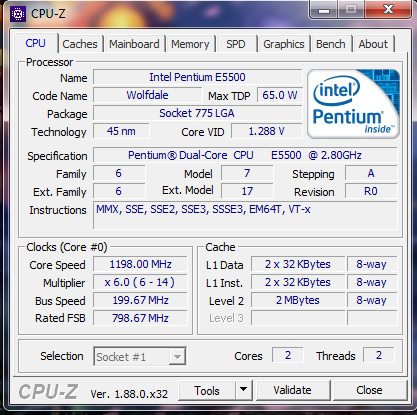Click the Close button at bottom
Screen dimensions: 417x415
tap(369, 390)
